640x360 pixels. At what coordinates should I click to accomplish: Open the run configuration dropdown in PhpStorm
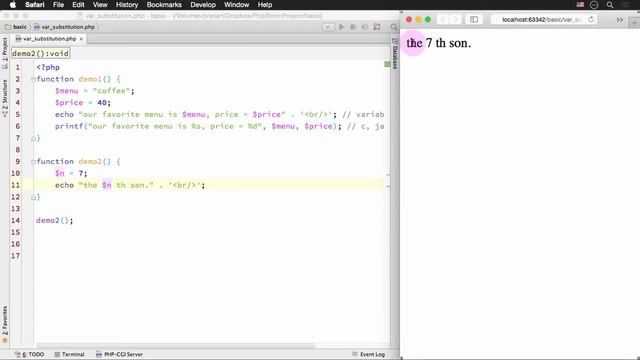(x=328, y=27)
